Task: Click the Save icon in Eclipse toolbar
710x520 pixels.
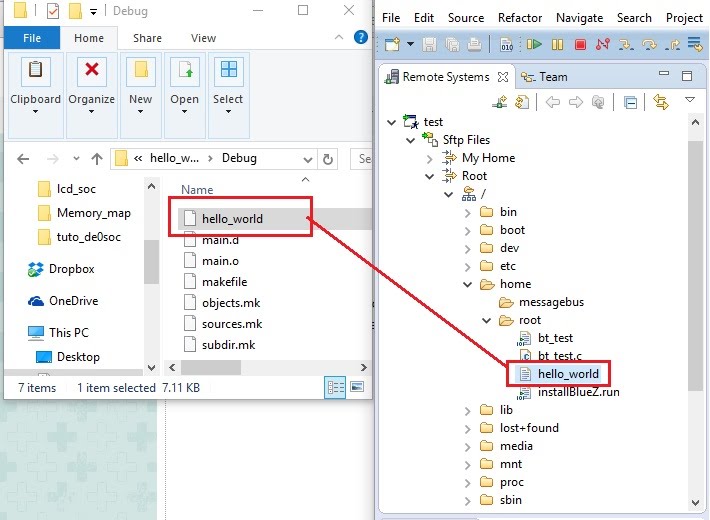Action: pyautogui.click(x=429, y=44)
